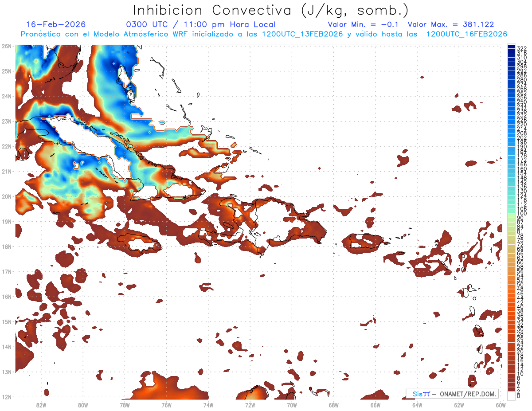The height and width of the screenshot is (411, 532).
Task: Click the 76W longitude label
Action: pos(166,405)
